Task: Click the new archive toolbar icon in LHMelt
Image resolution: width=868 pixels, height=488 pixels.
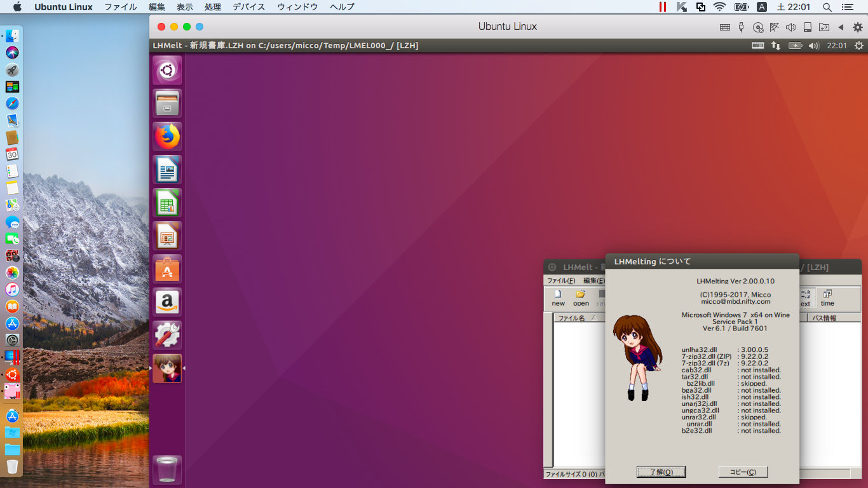Action: click(559, 298)
